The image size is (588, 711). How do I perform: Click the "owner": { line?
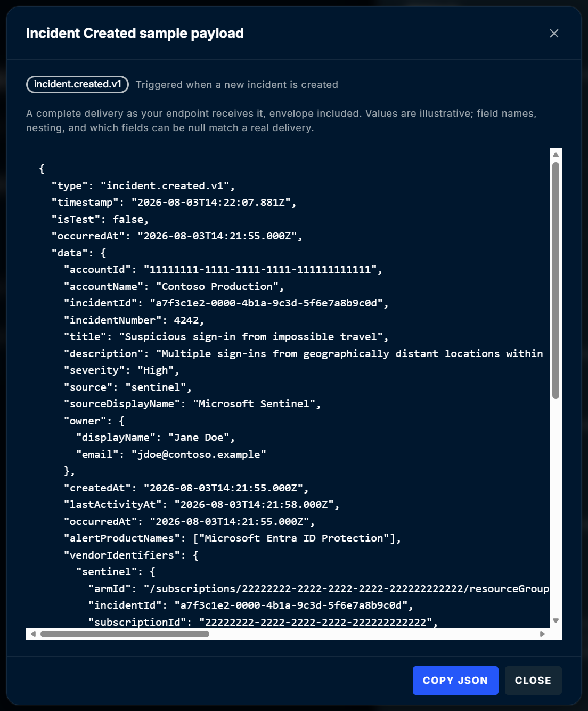pos(94,421)
